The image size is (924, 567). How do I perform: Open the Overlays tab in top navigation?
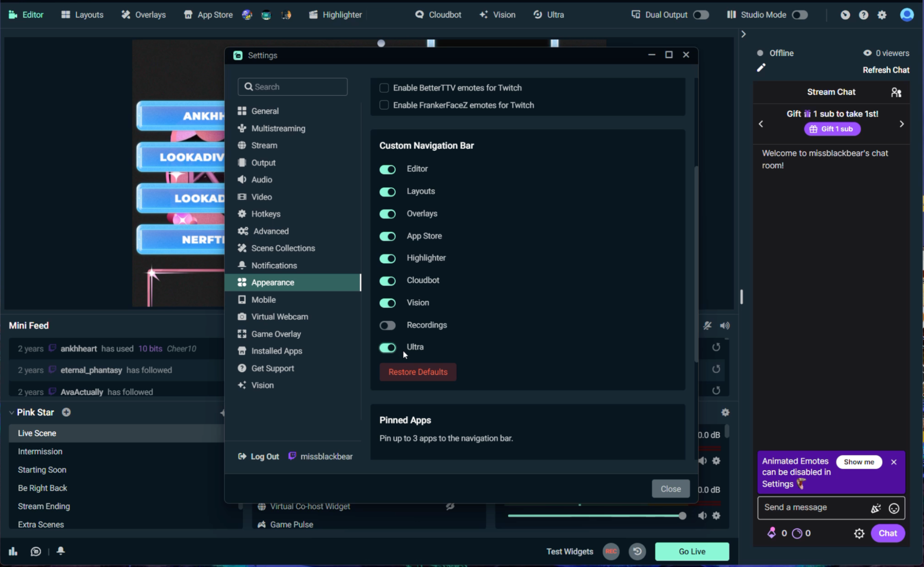click(x=143, y=15)
